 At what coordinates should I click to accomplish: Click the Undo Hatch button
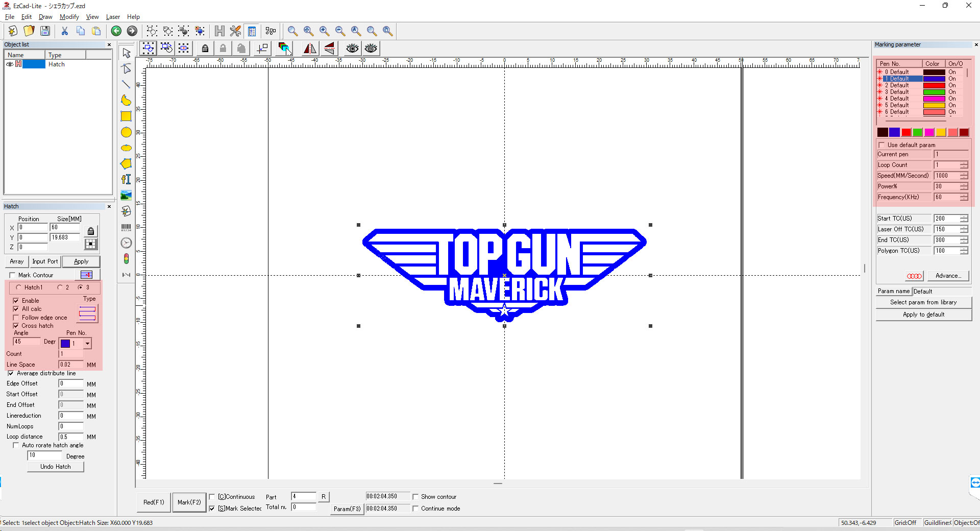56,467
